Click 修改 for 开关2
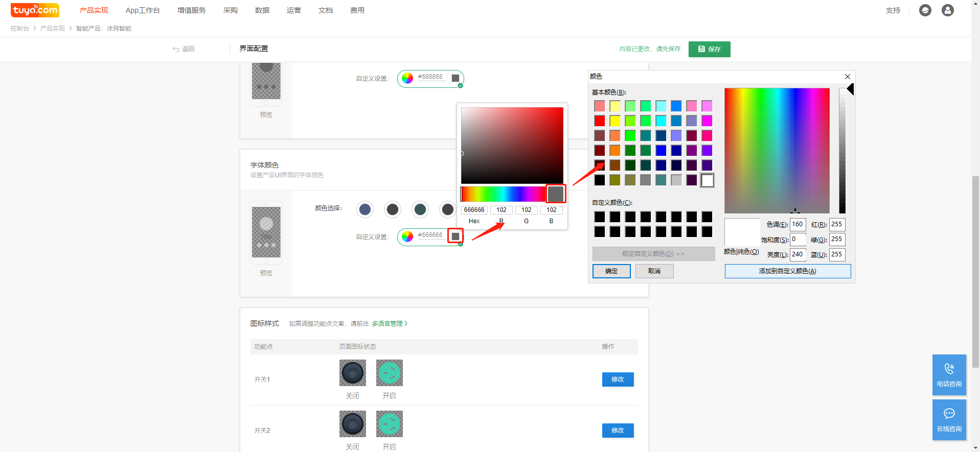 [618, 431]
